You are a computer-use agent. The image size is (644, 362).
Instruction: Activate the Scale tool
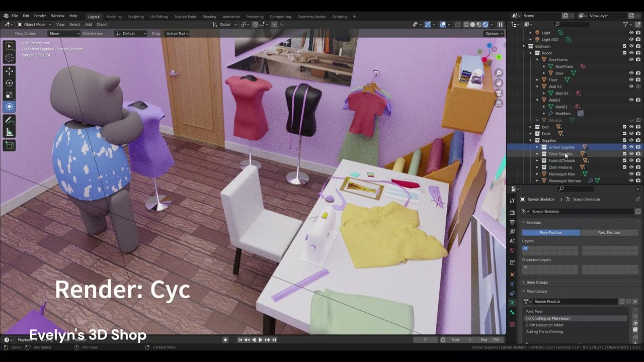tap(10, 95)
